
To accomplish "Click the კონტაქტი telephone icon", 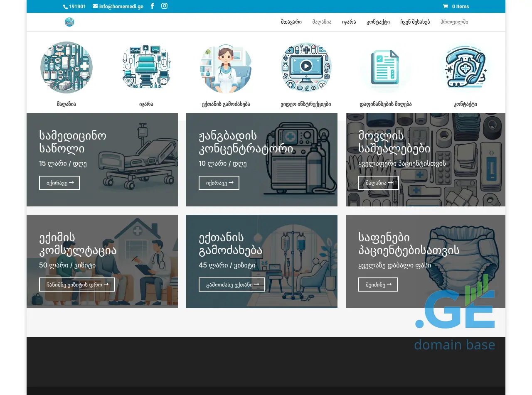I will click(465, 67).
